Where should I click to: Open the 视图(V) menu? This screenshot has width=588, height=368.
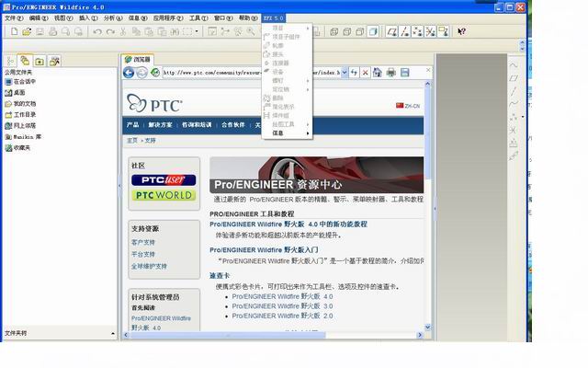(63, 18)
